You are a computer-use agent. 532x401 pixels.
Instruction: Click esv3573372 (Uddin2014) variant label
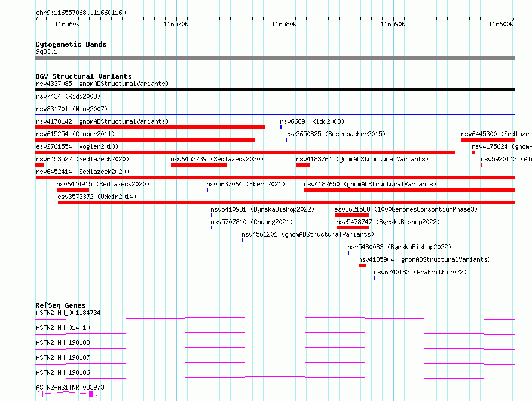coord(97,197)
